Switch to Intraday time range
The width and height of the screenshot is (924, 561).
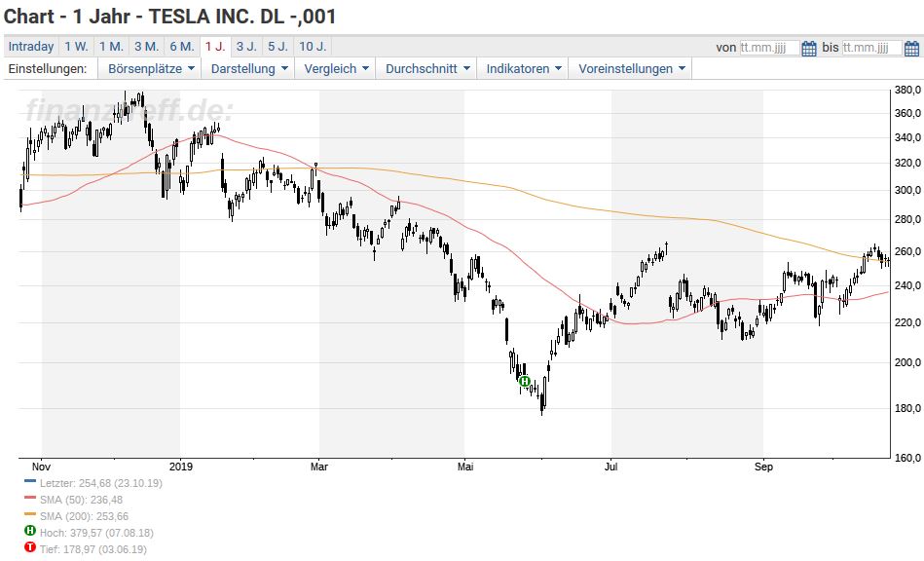click(x=31, y=47)
